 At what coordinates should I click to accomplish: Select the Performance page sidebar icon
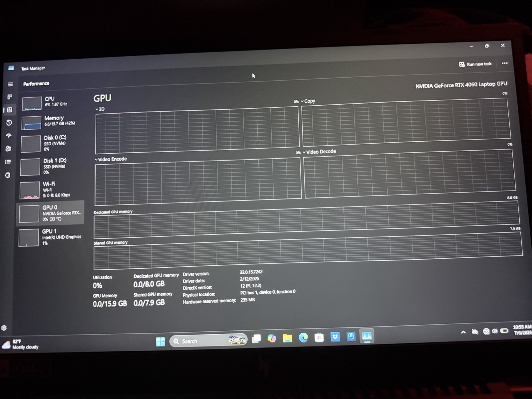pos(10,110)
